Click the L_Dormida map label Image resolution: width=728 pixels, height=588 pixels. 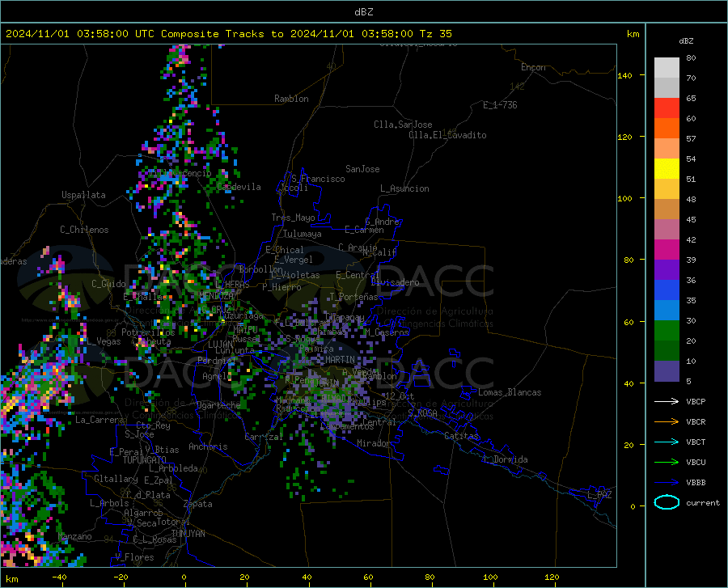click(505, 459)
